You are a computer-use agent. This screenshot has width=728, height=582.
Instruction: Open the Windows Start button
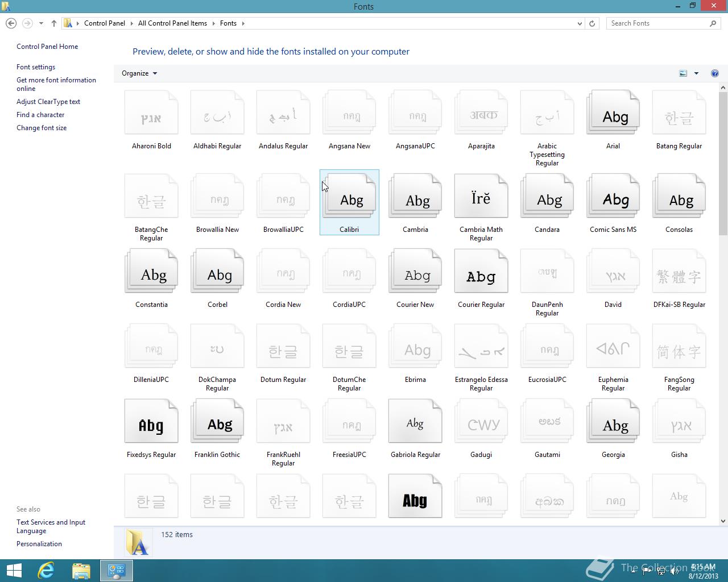coord(14,571)
